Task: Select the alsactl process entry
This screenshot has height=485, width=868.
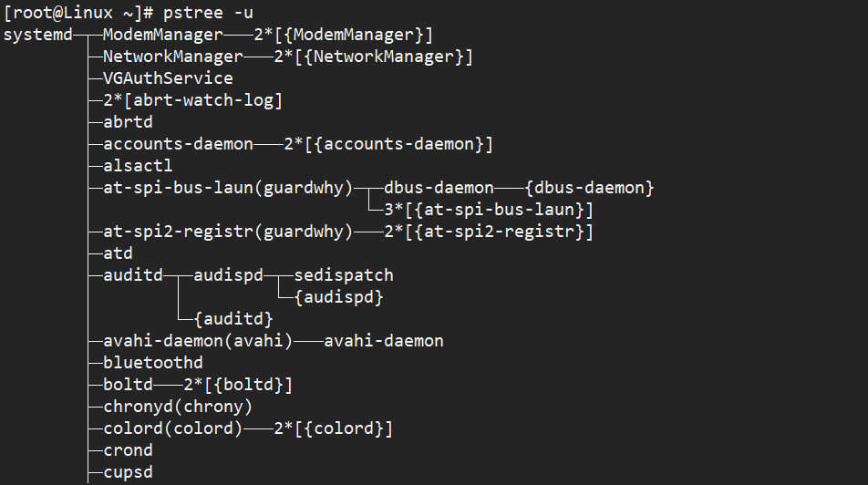Action: (x=138, y=166)
